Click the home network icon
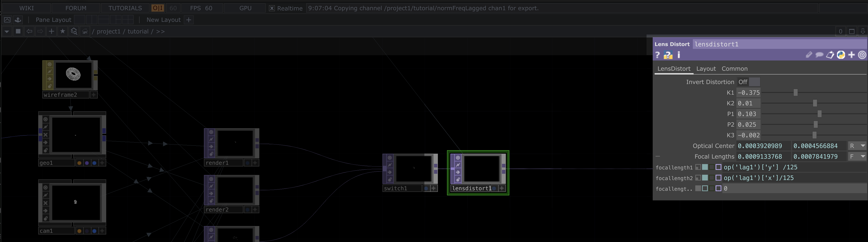 click(x=85, y=31)
